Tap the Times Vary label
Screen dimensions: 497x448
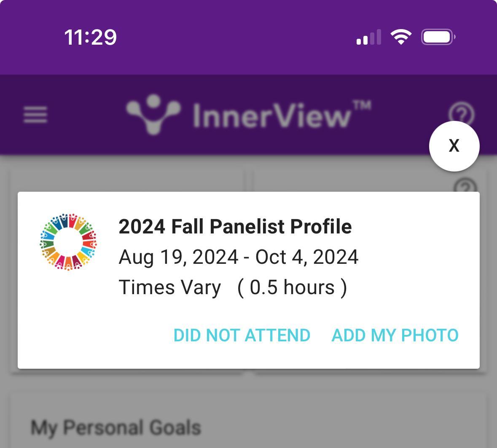(x=169, y=287)
